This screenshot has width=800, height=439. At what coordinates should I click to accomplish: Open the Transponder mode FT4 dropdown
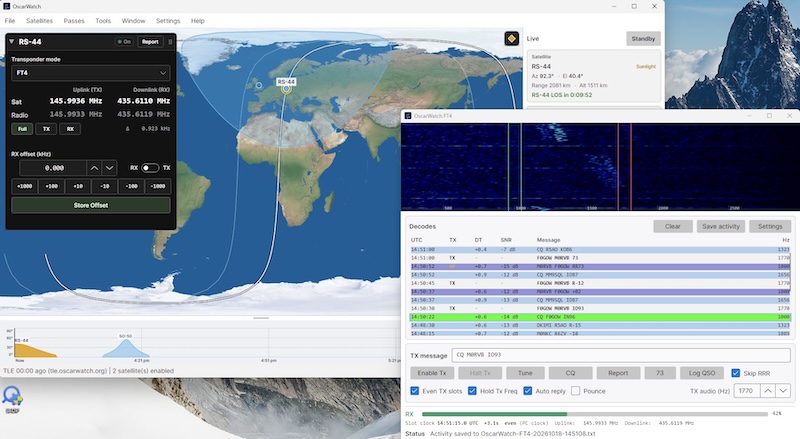(x=91, y=73)
